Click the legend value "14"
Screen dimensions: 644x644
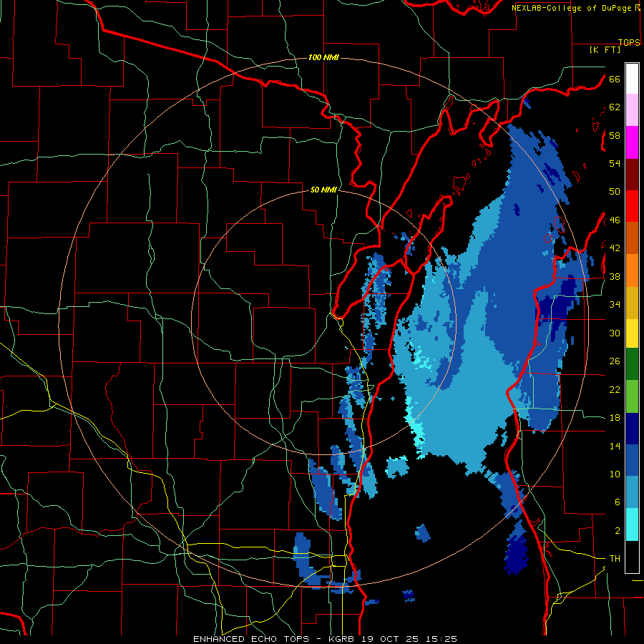tap(615, 446)
